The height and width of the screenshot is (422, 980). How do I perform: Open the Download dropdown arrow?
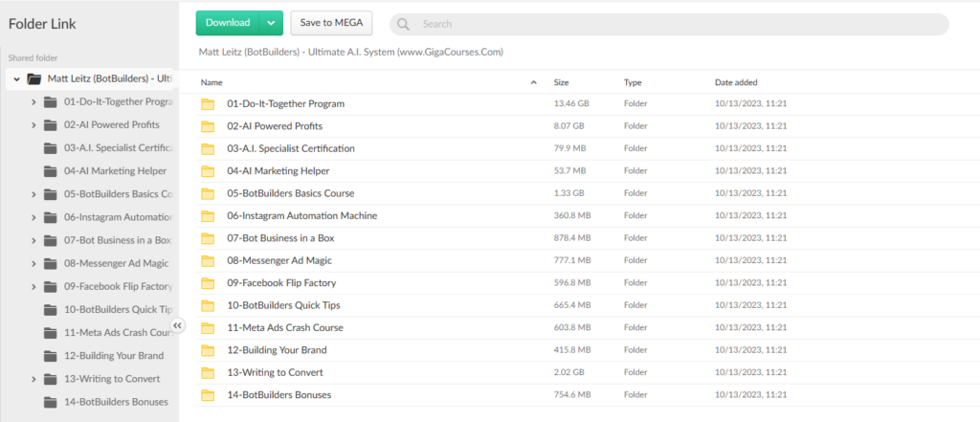click(271, 23)
